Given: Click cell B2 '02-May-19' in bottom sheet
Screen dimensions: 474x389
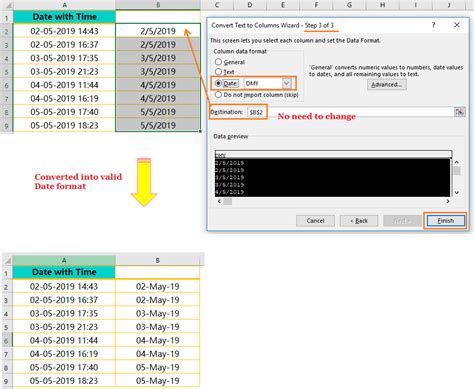Looking at the screenshot, I should (158, 286).
